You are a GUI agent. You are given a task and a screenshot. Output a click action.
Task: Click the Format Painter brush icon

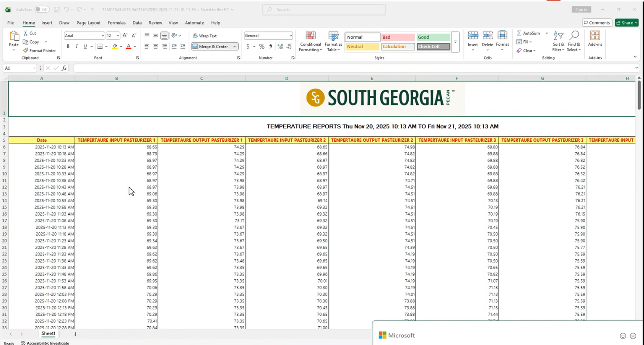click(x=26, y=51)
